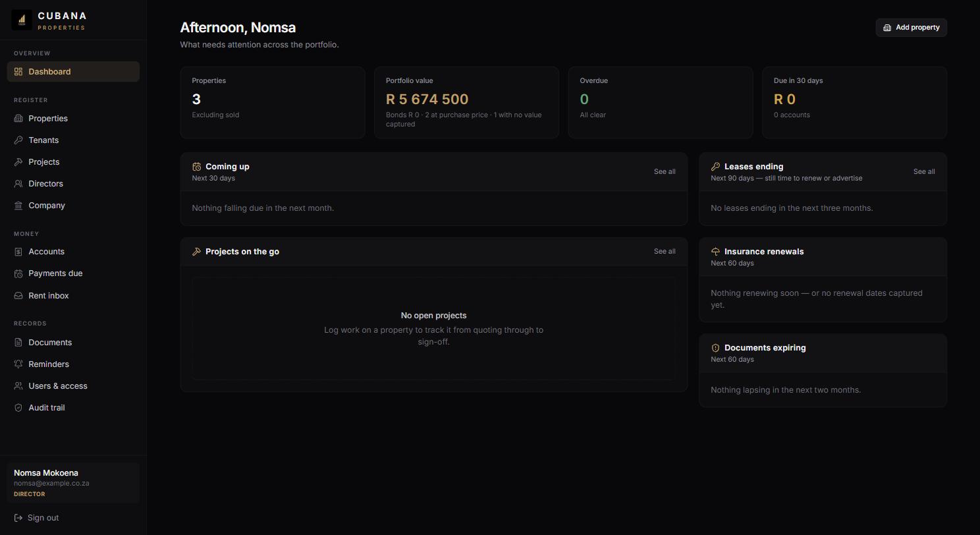This screenshot has height=535, width=980.
Task: Click the Payments due calendar-clock icon
Action: (18, 273)
